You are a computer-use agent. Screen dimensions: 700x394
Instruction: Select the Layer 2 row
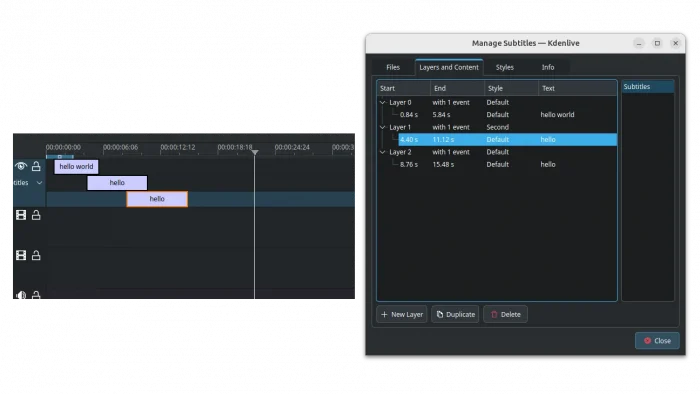[497, 152]
